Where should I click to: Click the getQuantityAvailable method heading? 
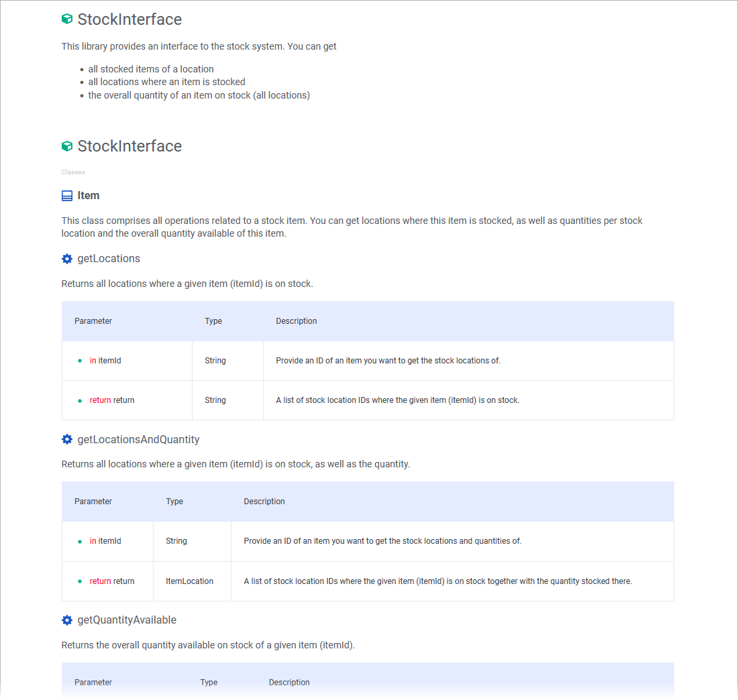127,620
